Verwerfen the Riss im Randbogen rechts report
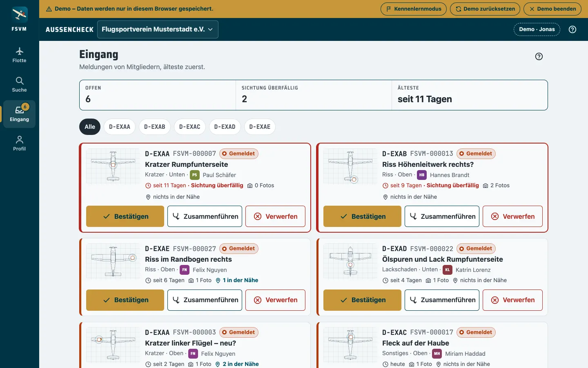Viewport: 588px width, 368px height. click(275, 300)
